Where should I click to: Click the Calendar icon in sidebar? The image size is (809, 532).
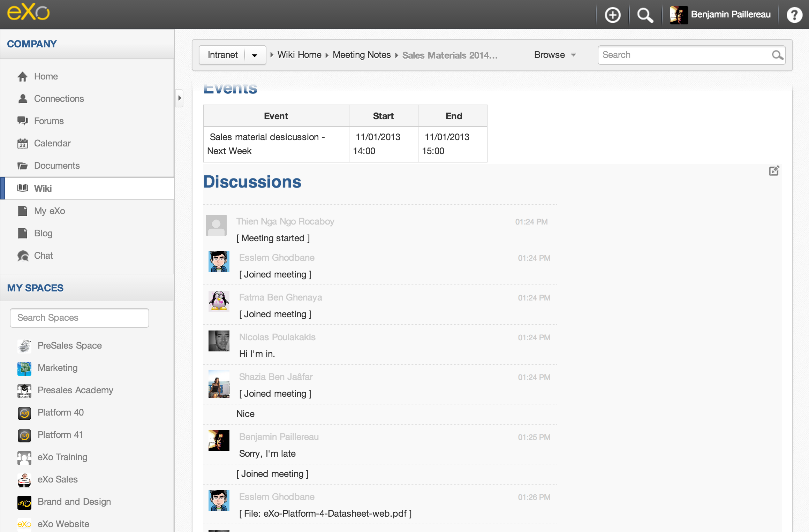(23, 143)
